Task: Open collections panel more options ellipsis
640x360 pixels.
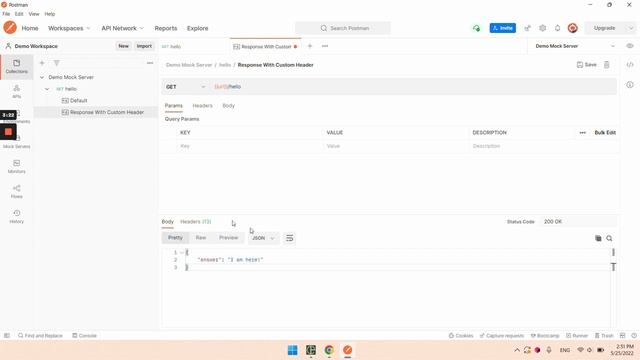Action: click(150, 63)
